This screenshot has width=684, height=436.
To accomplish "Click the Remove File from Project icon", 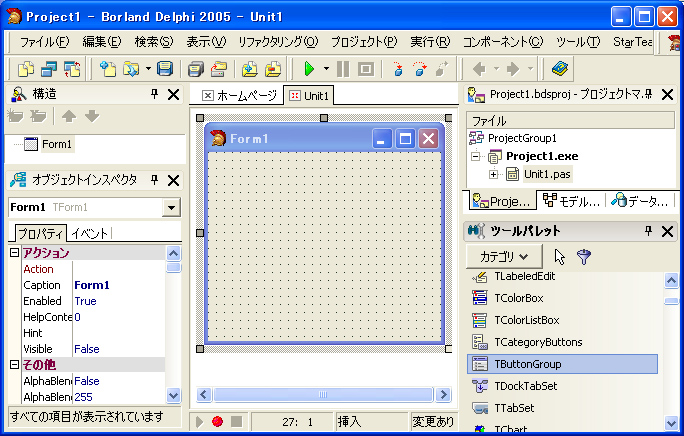I will (273, 69).
